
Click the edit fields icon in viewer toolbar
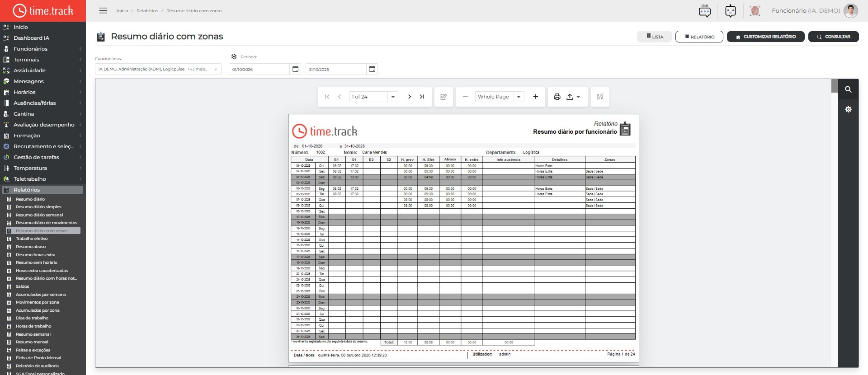(x=443, y=97)
